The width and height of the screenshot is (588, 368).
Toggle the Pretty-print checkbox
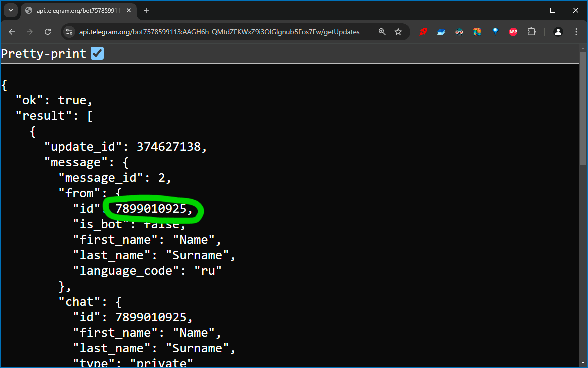pyautogui.click(x=97, y=53)
